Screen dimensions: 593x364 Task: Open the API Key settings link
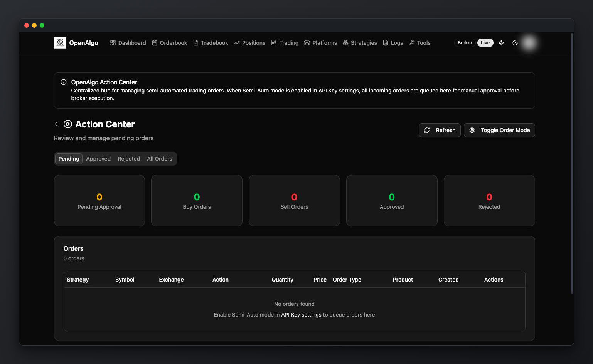301,315
